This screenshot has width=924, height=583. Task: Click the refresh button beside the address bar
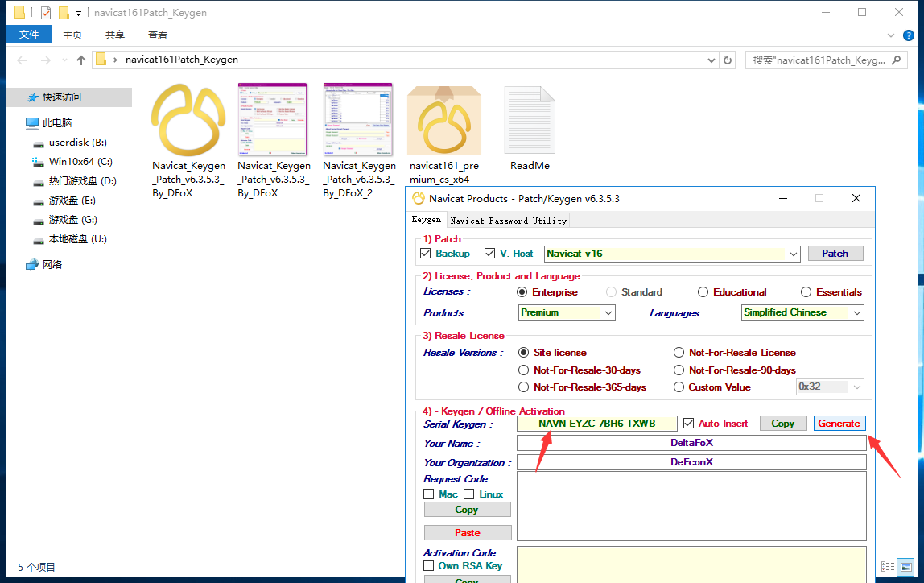(x=728, y=60)
